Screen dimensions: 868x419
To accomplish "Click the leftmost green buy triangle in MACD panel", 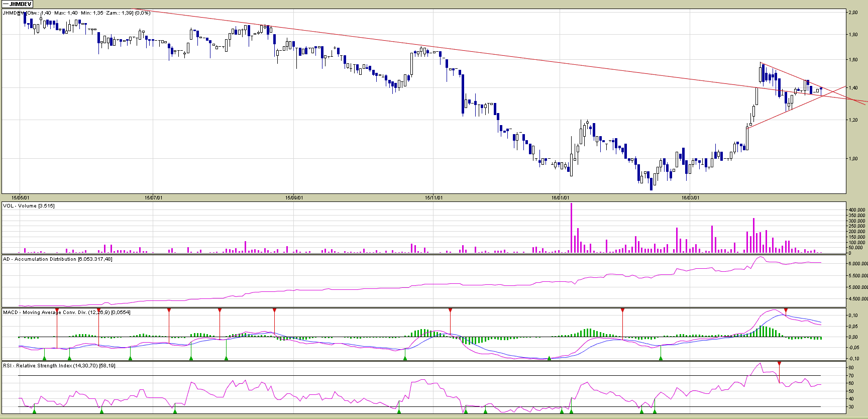I will point(45,358).
